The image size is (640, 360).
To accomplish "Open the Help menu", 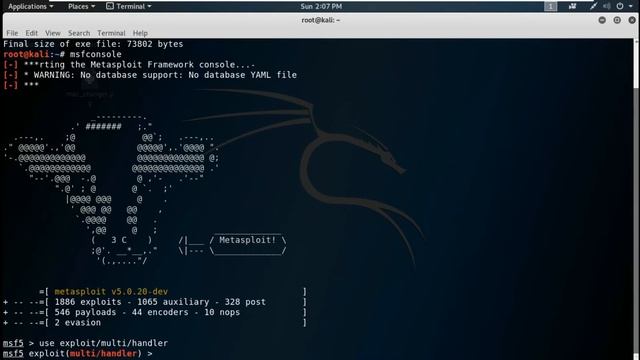I will (x=140, y=33).
